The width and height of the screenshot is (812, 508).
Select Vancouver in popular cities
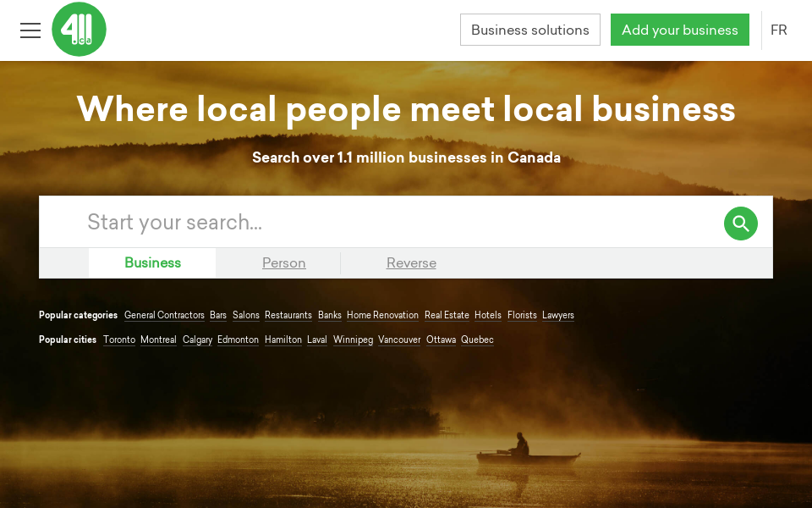[x=398, y=340]
